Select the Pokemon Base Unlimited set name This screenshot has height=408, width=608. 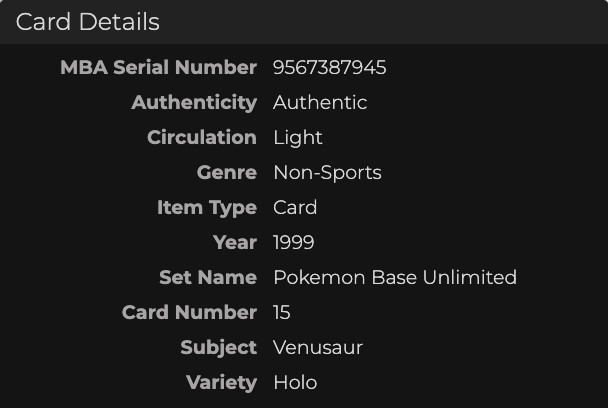[395, 278]
